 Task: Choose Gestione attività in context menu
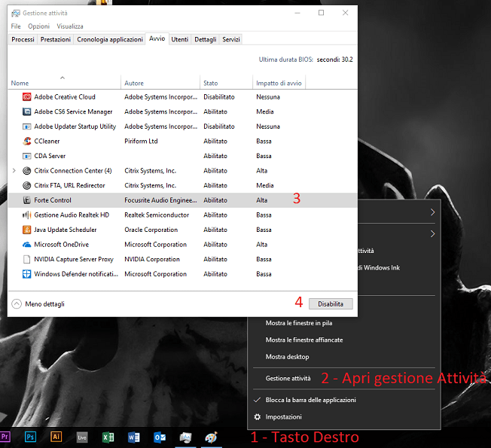(x=288, y=379)
